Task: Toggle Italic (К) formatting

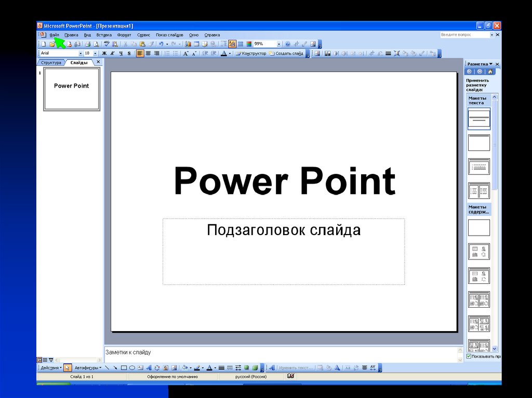Action: [x=112, y=53]
